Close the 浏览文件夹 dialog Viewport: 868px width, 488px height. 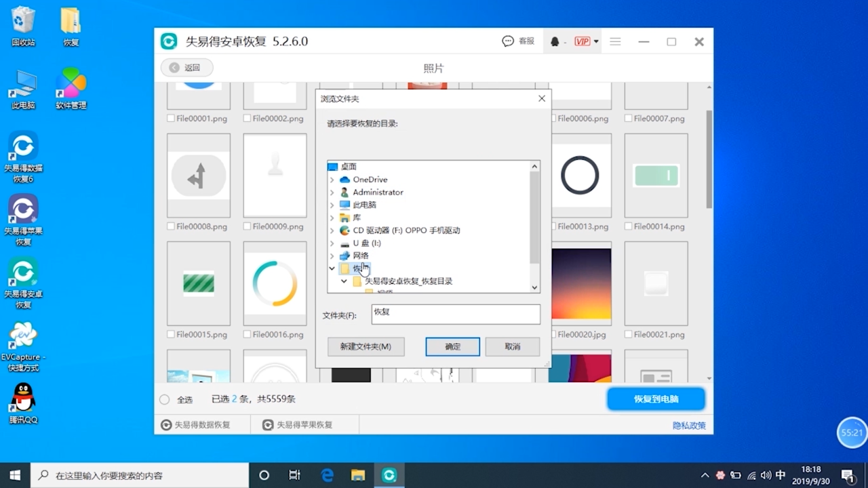[x=542, y=99]
